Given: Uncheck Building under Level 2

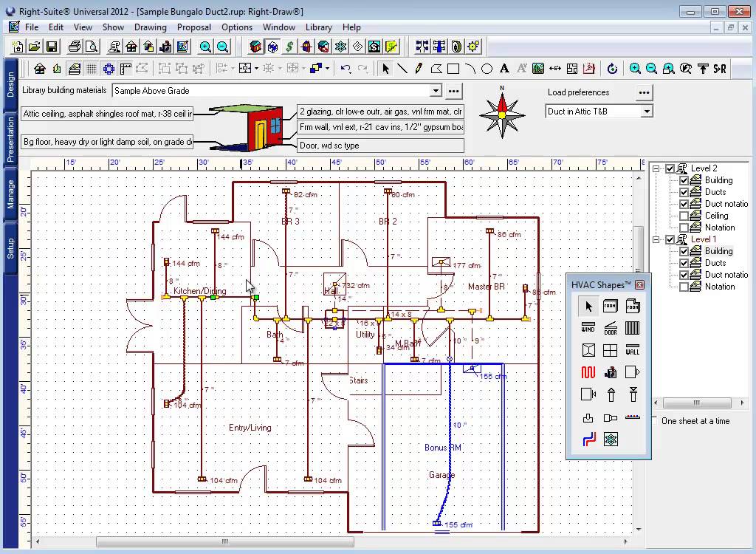Looking at the screenshot, I should 684,180.
